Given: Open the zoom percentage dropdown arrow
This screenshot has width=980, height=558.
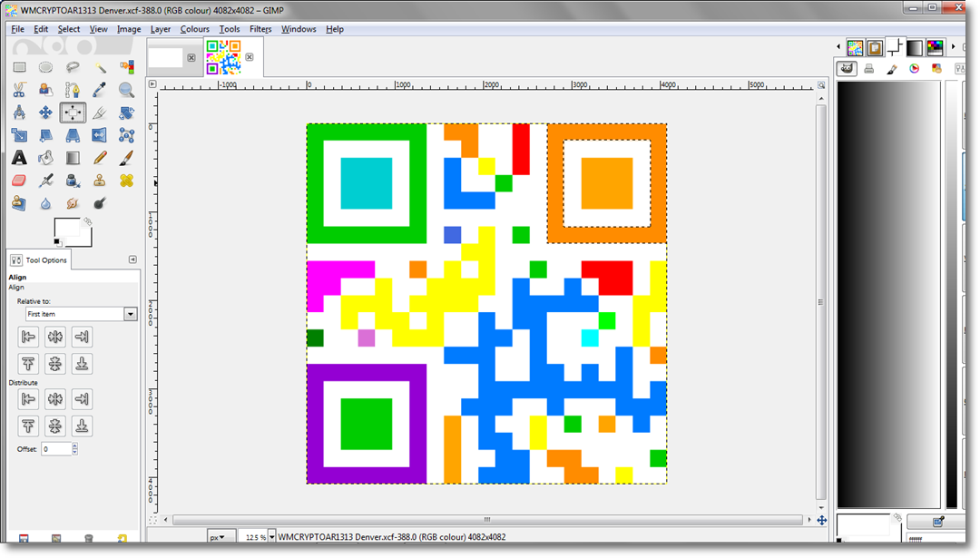Looking at the screenshot, I should tap(272, 537).
